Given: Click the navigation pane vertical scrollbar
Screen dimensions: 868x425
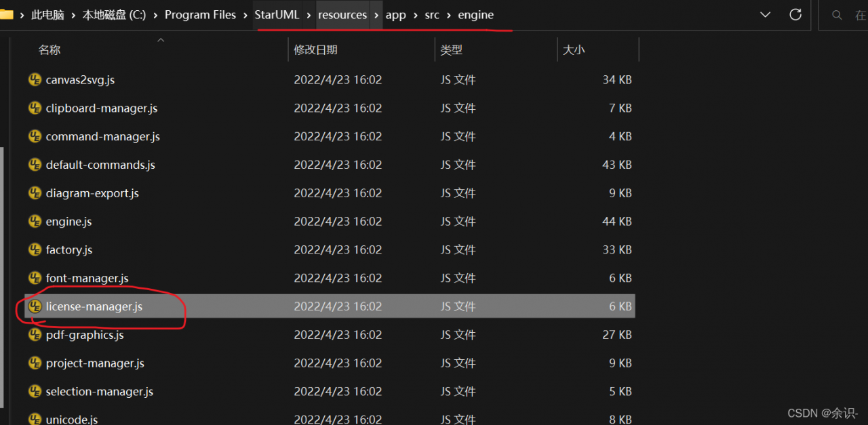Looking at the screenshot, I should point(2,278).
